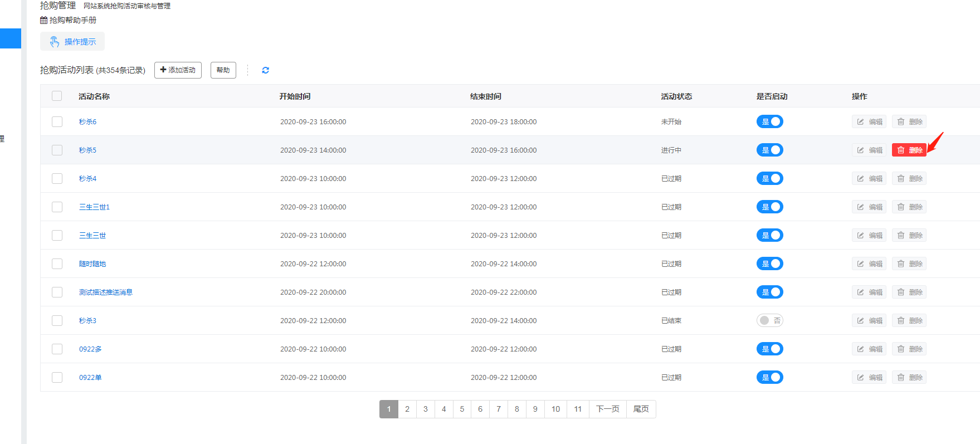Delete the 秒杀3 activity via its trash icon

[909, 320]
